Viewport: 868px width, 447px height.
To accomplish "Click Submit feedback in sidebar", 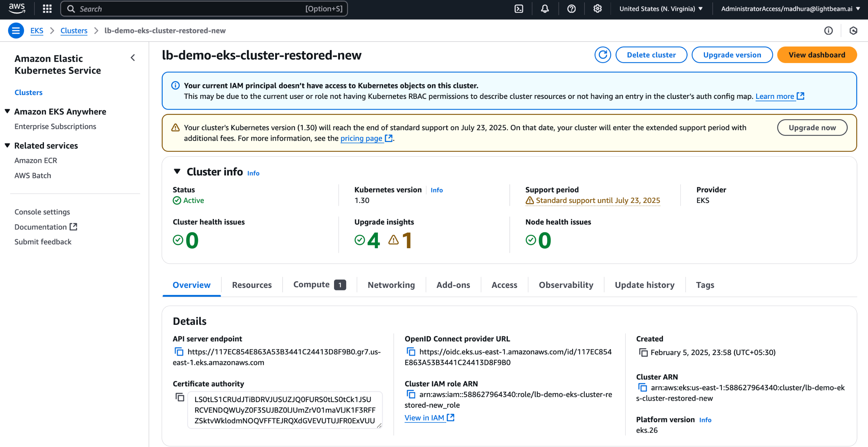I will 43,242.
